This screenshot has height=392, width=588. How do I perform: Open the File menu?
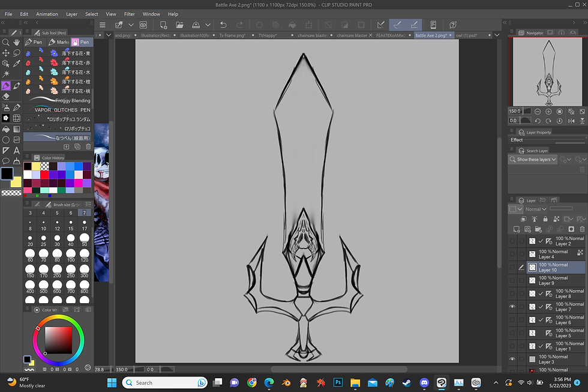(x=8, y=14)
